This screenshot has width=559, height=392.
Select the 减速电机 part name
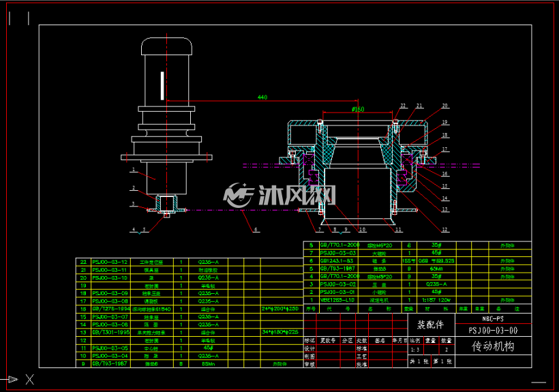click(x=379, y=301)
